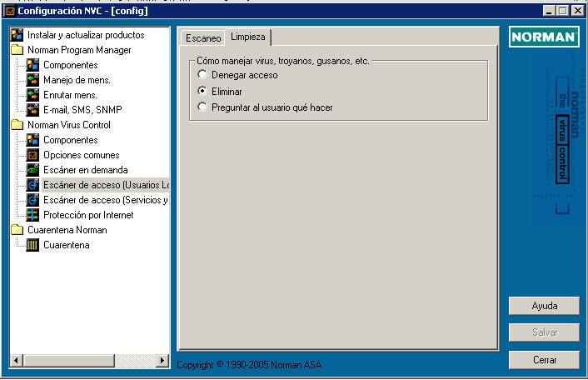
Task: Click the NVC title bar application icon
Action: click(x=9, y=11)
